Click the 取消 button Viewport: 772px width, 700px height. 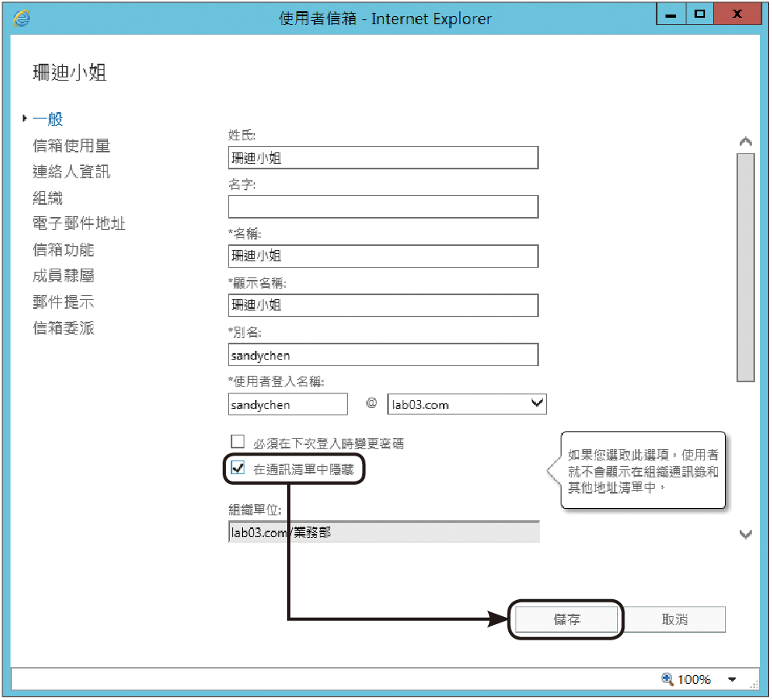click(x=675, y=619)
